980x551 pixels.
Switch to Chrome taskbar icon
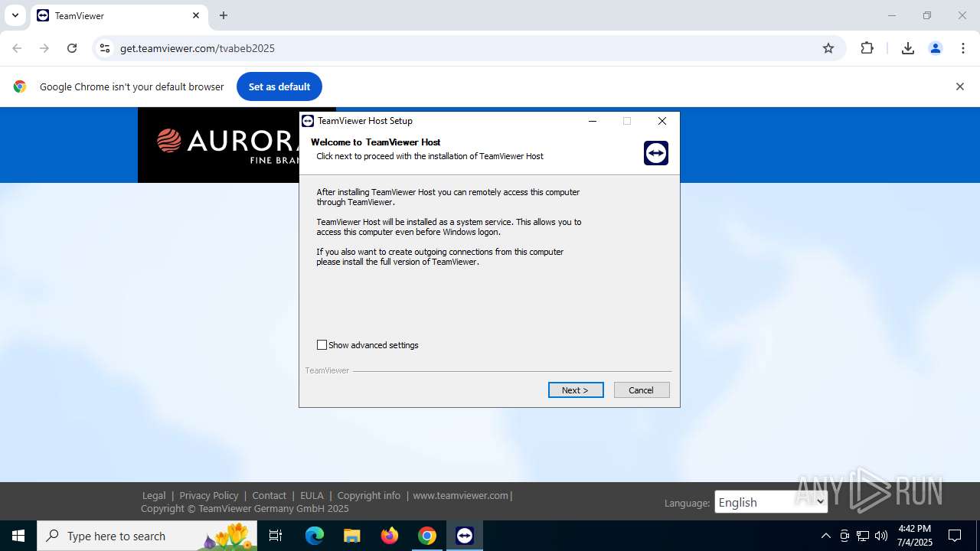tap(427, 536)
